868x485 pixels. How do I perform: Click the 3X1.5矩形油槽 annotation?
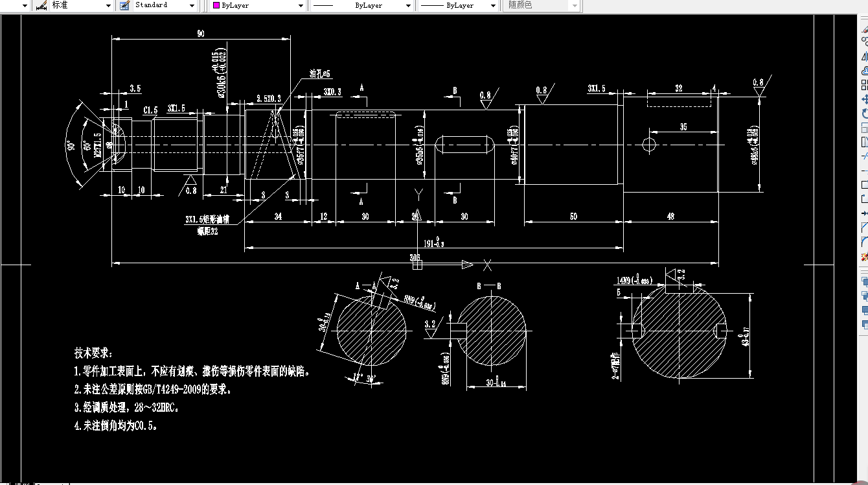pos(207,219)
